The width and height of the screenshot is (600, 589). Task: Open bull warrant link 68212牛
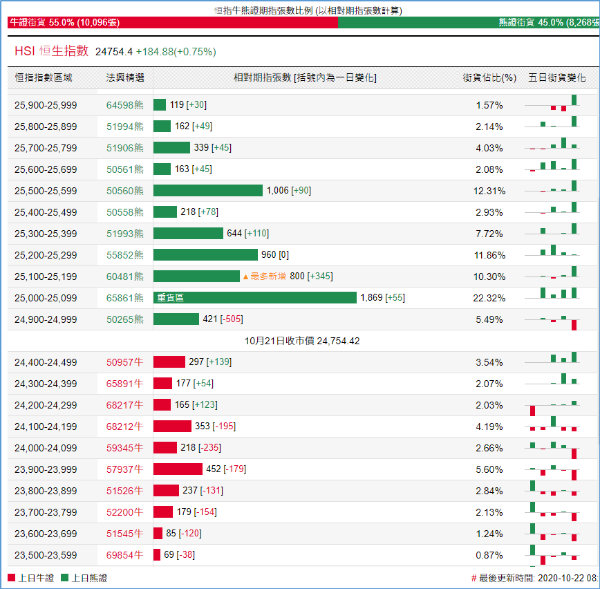125,427
